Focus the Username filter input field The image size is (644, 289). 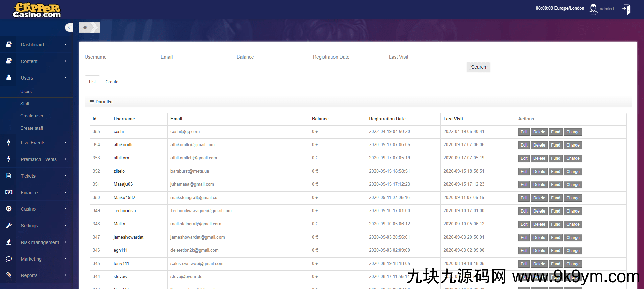click(x=122, y=67)
